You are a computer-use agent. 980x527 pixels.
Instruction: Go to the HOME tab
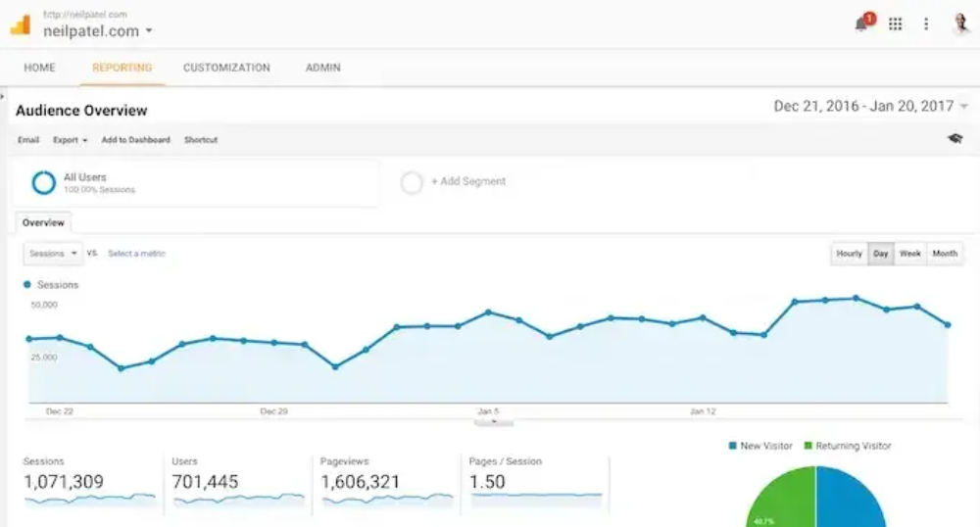(x=39, y=68)
